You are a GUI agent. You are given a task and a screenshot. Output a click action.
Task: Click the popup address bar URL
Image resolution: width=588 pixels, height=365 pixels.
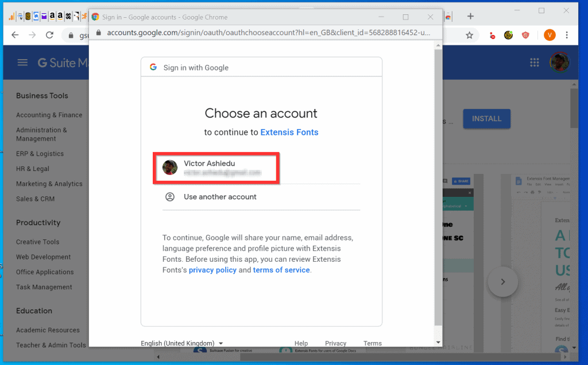[x=269, y=33]
